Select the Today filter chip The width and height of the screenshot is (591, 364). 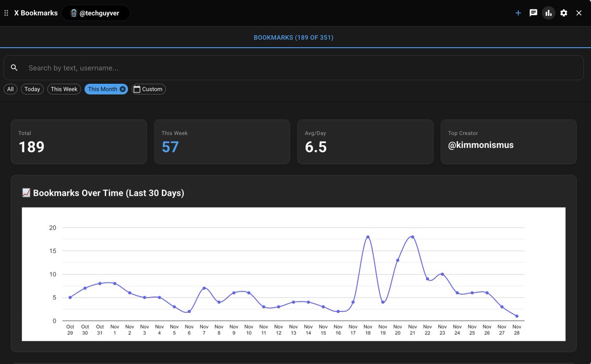coord(33,89)
